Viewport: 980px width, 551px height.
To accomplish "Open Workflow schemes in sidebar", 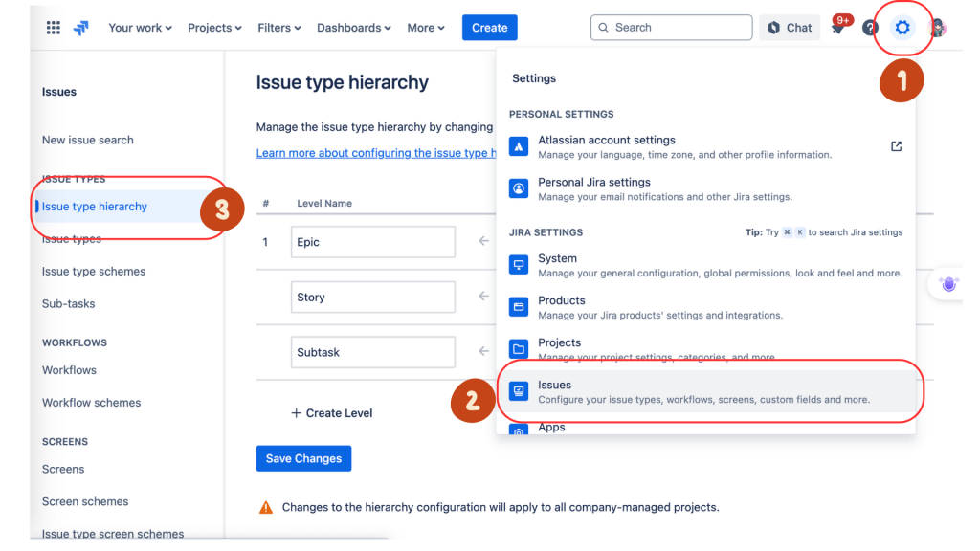I will 91,403.
